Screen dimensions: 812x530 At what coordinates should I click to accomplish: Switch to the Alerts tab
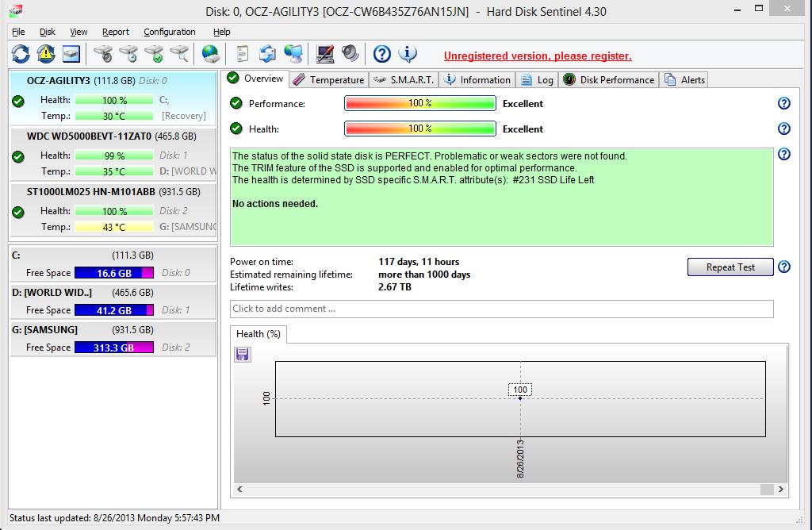(684, 80)
